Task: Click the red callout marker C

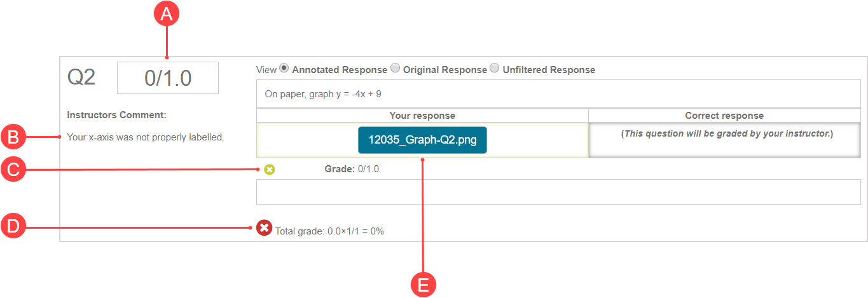Action: coord(13,170)
